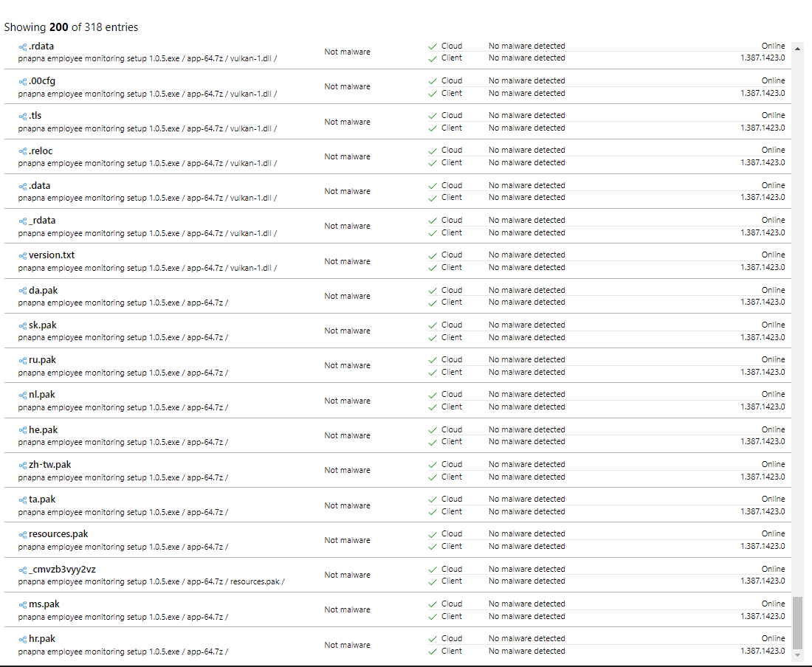Viewport: 812px width, 667px height.
Task: Select the sk.pak file name
Action: pos(43,325)
